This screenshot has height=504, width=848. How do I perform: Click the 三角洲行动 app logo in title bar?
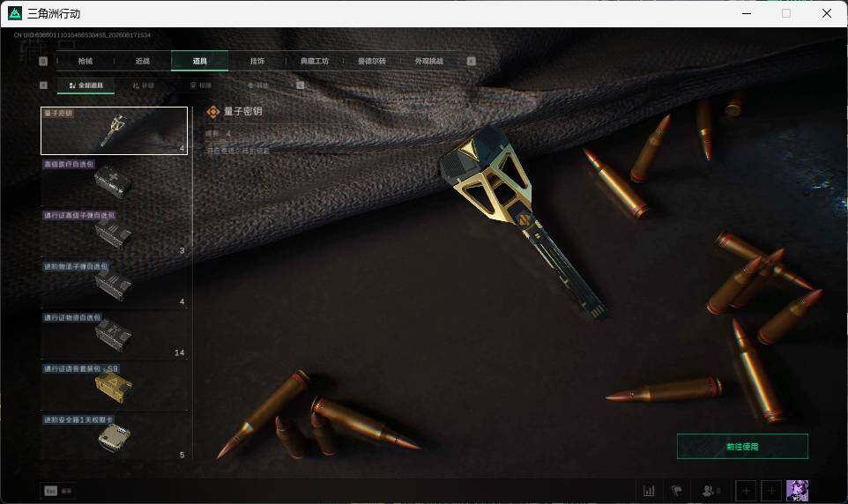(15, 13)
